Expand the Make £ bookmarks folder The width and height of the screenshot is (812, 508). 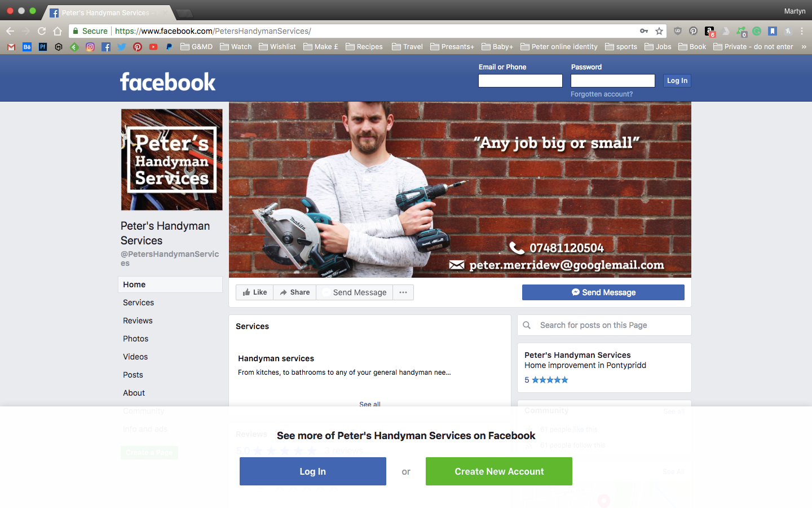[x=321, y=47]
